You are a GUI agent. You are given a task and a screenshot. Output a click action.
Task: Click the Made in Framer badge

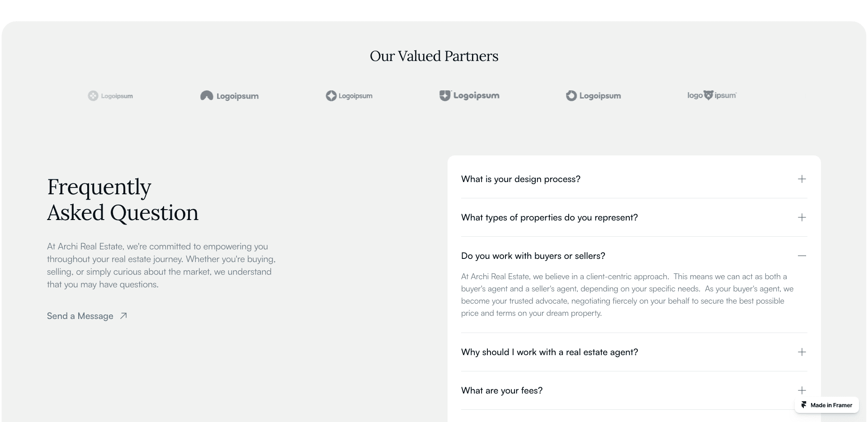827,405
